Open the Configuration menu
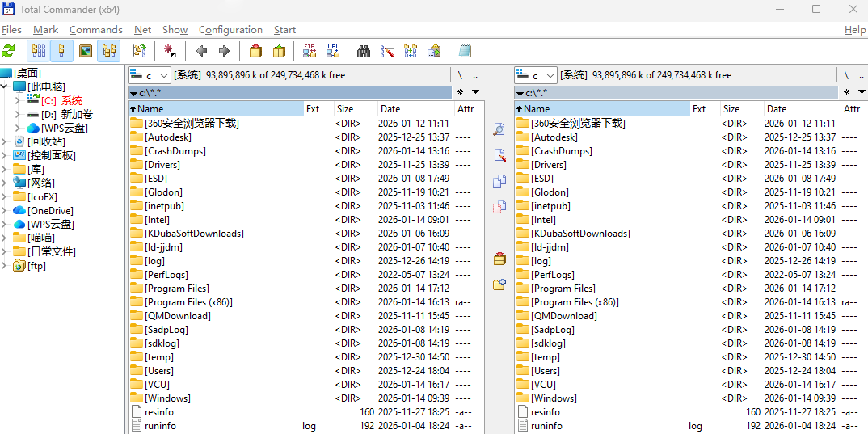868x434 pixels. [x=230, y=30]
